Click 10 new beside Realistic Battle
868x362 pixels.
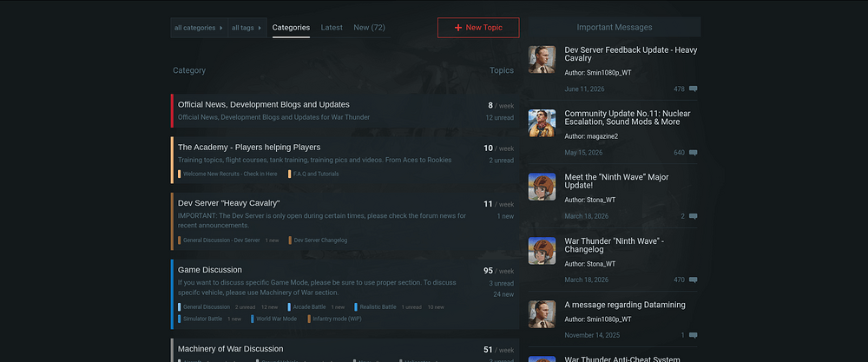(x=436, y=307)
